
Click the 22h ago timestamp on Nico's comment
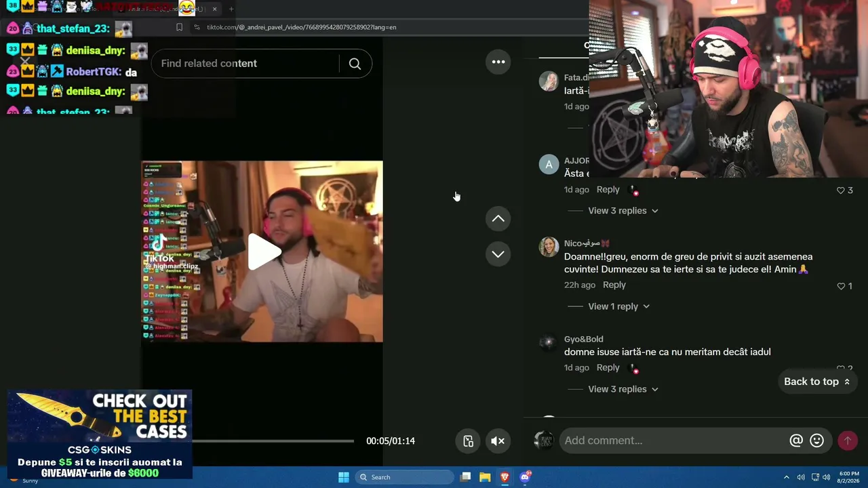(580, 285)
